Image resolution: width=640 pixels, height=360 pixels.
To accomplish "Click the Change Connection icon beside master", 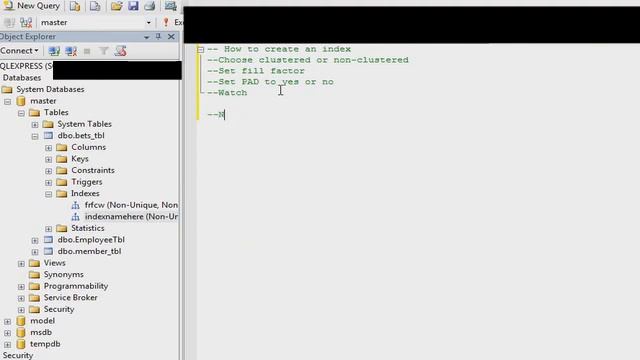I will click(26, 22).
